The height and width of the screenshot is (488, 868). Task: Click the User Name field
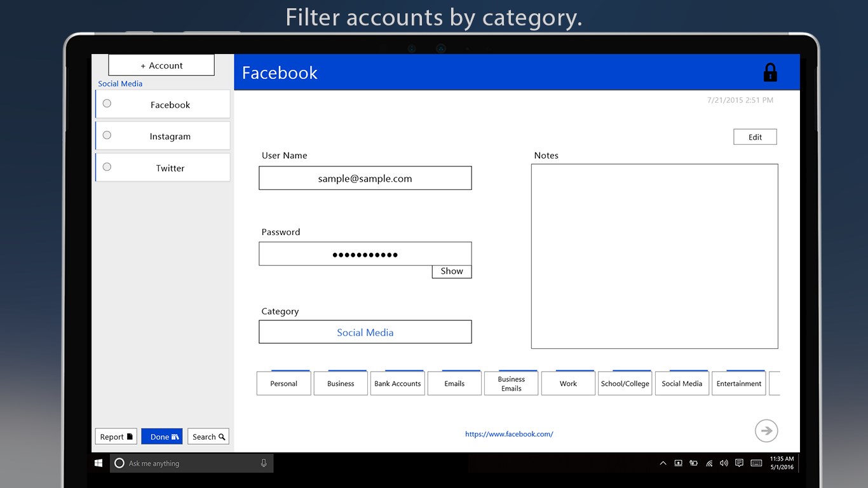[365, 178]
